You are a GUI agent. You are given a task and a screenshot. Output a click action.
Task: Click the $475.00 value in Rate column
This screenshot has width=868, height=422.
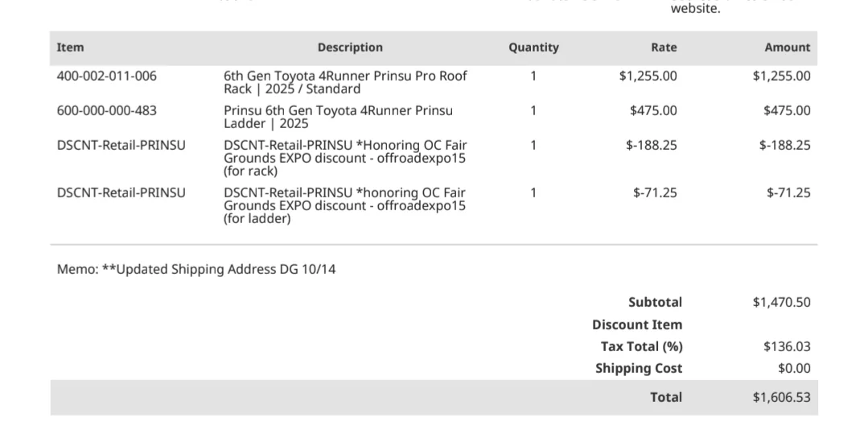tap(653, 111)
